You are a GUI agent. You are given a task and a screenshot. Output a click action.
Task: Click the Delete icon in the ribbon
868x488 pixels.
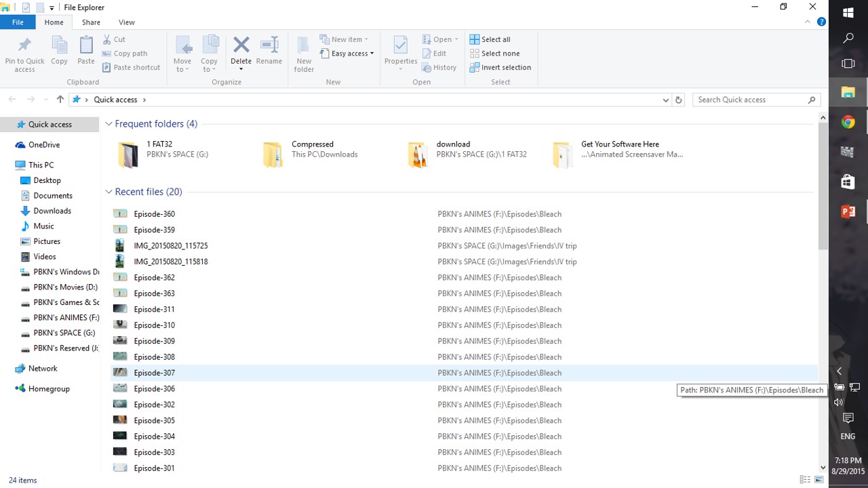tap(241, 46)
